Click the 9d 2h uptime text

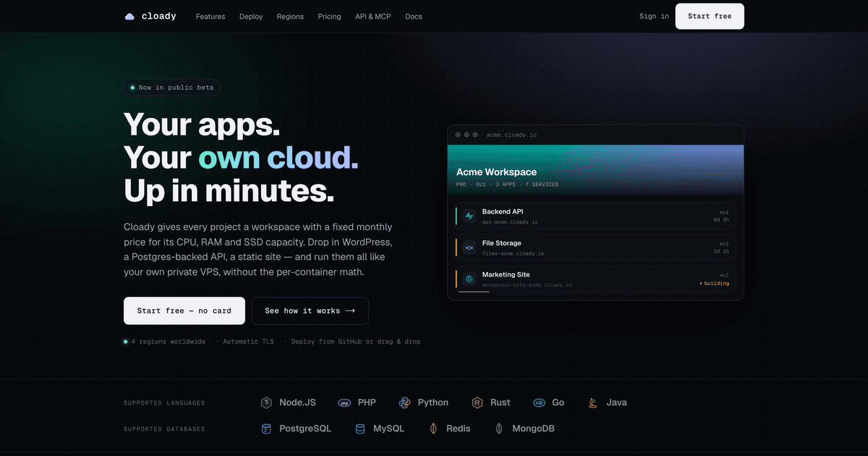[x=720, y=219]
